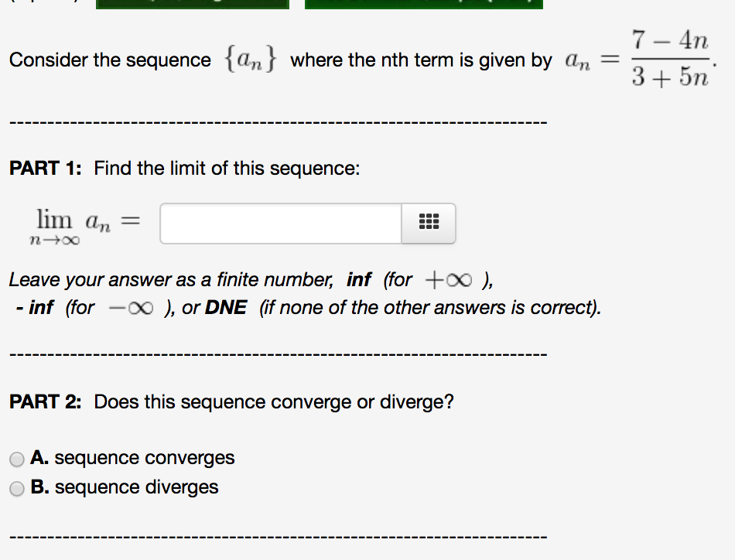Click the PART 1 heading text
The image size is (735, 560).
(x=43, y=168)
